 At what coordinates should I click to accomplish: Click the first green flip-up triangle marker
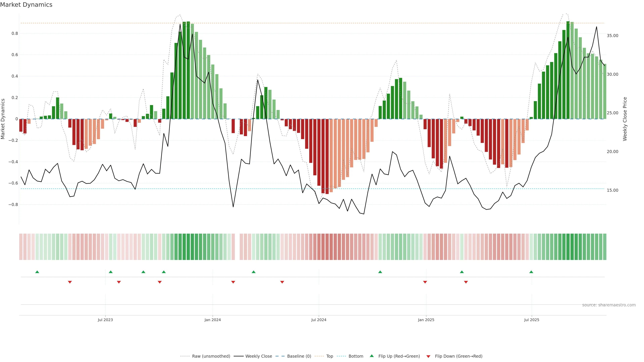pyautogui.click(x=37, y=272)
